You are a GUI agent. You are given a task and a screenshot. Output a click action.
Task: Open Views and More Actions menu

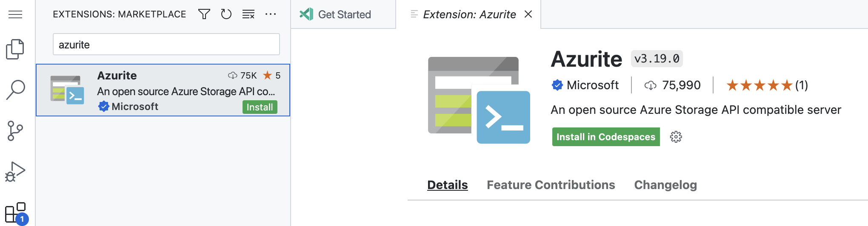pyautogui.click(x=271, y=14)
